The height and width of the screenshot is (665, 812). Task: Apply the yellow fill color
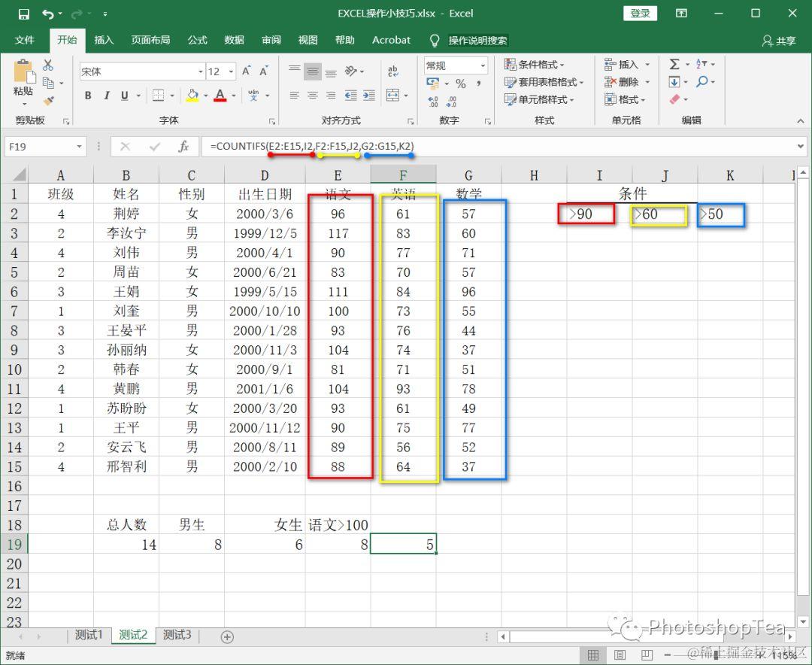(192, 96)
